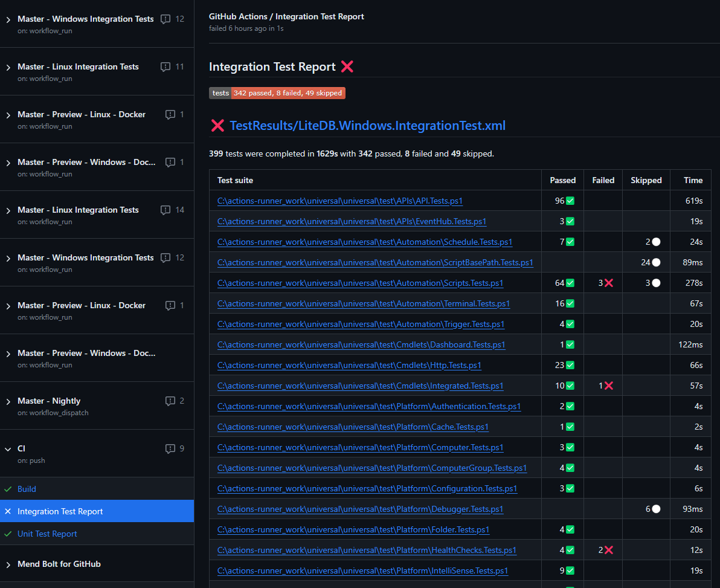Image resolution: width=720 pixels, height=588 pixels.
Task: Open the Build check in the sidebar
Action: 27,489
